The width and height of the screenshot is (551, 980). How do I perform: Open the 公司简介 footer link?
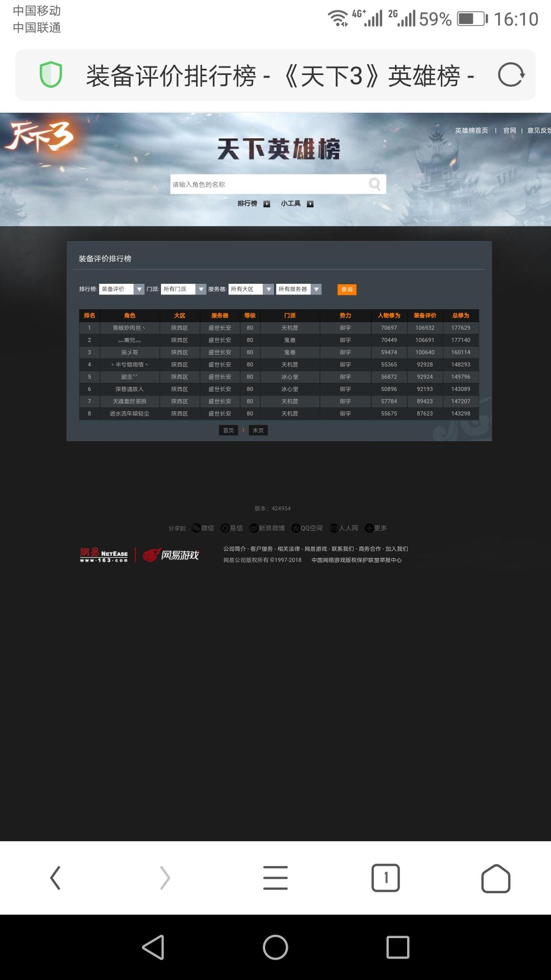click(234, 549)
